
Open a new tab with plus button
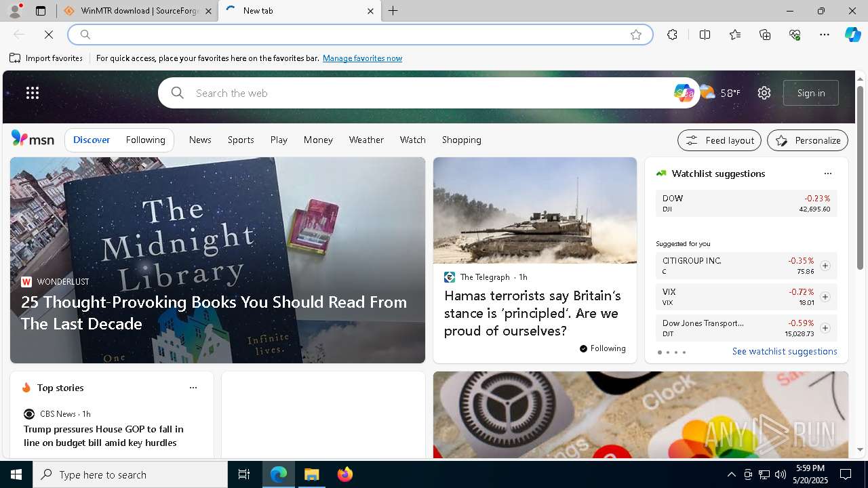click(x=393, y=11)
